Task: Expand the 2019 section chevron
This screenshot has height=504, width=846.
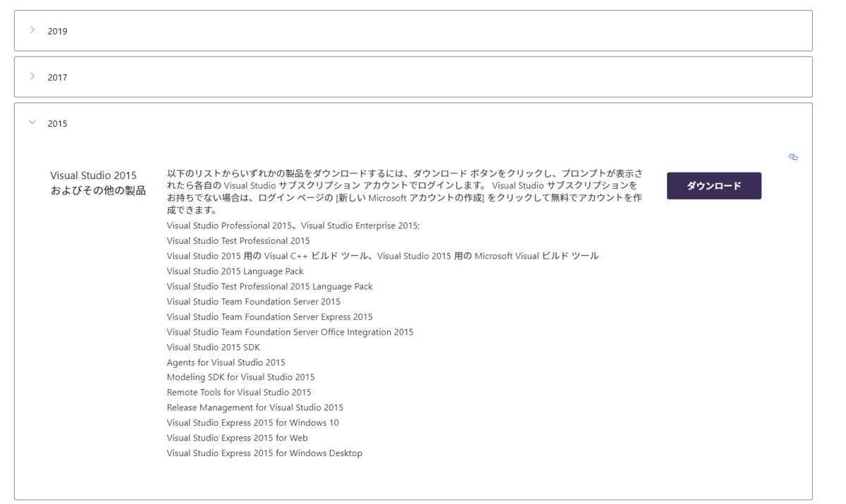Action: [32, 30]
